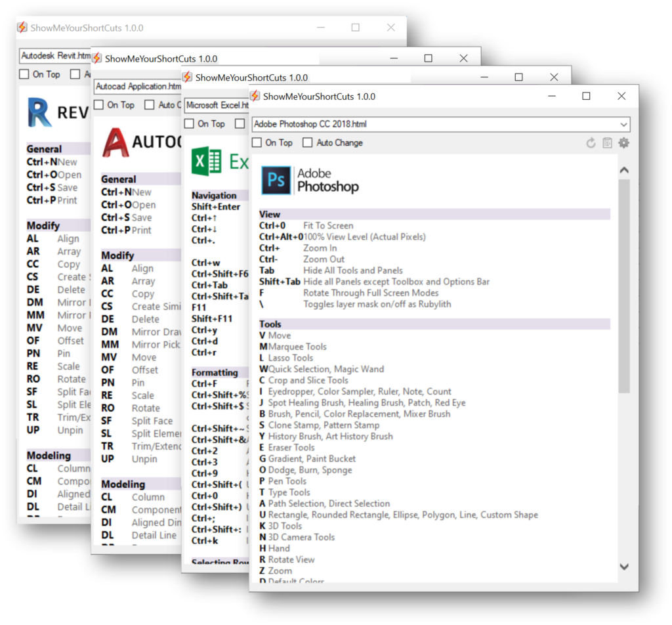Open settings via the gear icon

point(623,142)
